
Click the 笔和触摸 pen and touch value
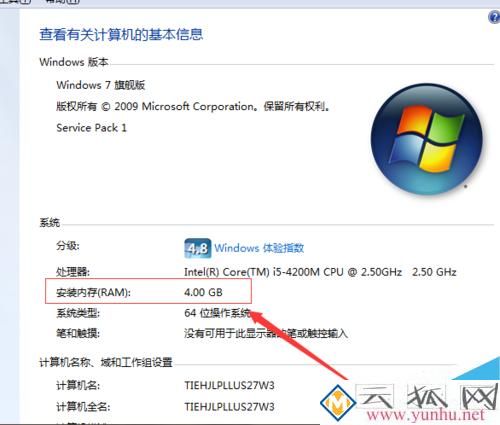(266, 333)
